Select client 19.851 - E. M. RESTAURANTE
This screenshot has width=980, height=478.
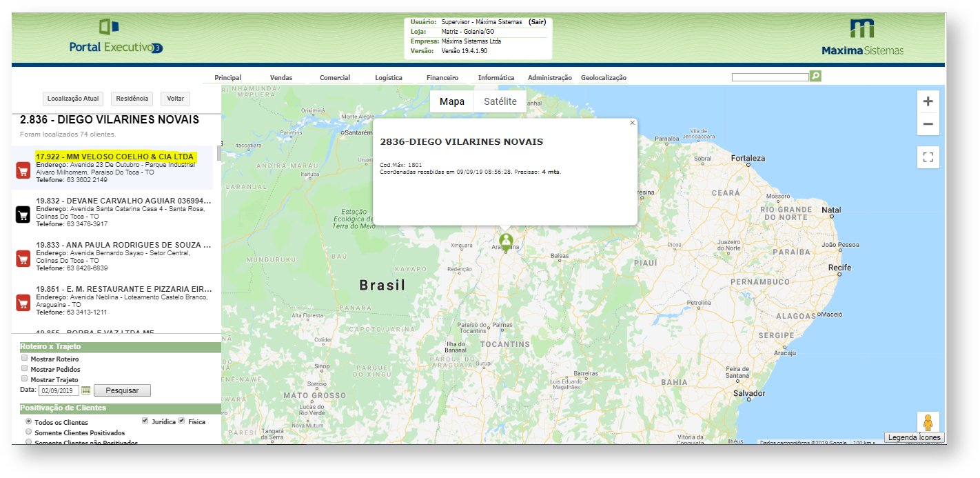click(x=123, y=289)
